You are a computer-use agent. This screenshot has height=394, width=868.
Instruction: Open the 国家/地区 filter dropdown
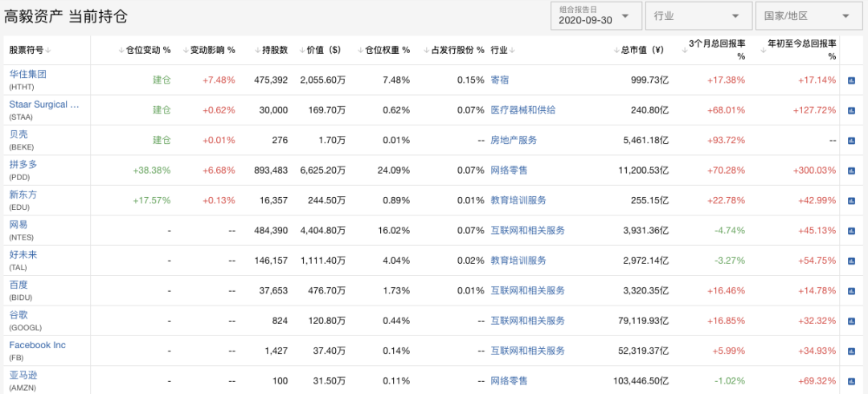[809, 15]
